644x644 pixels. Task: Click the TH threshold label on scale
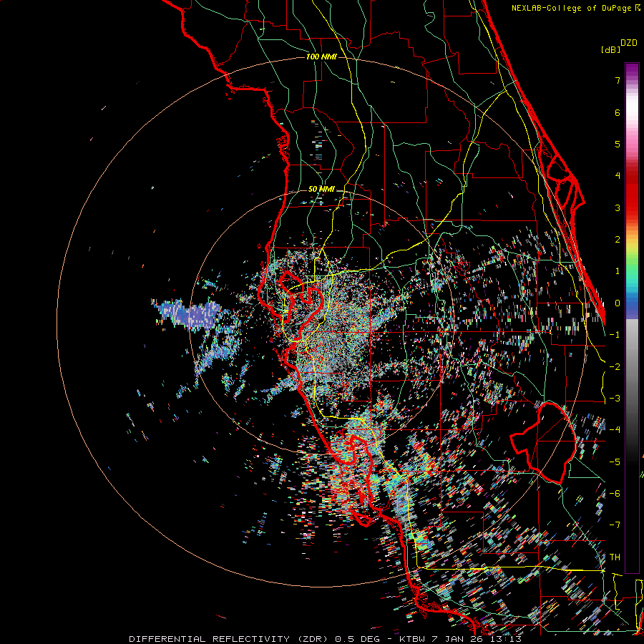click(615, 557)
